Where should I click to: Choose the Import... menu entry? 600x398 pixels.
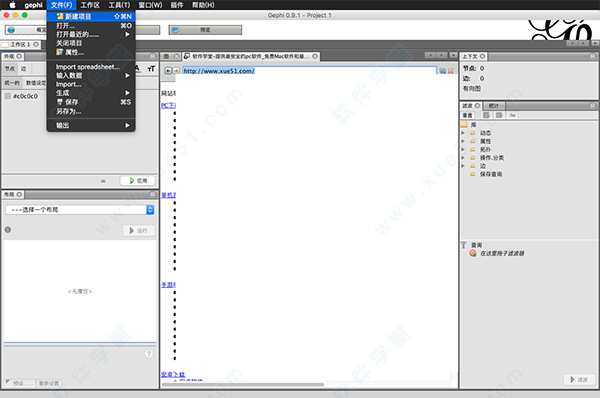pos(91,84)
